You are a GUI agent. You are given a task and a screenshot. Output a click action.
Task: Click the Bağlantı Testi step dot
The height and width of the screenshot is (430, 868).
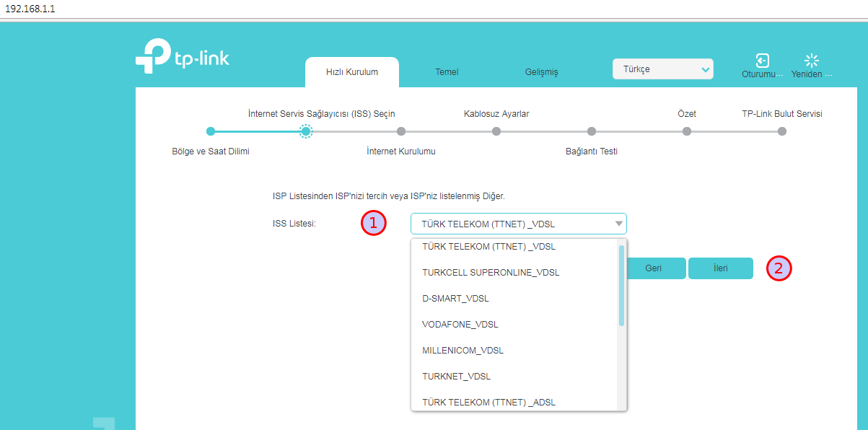tap(592, 131)
